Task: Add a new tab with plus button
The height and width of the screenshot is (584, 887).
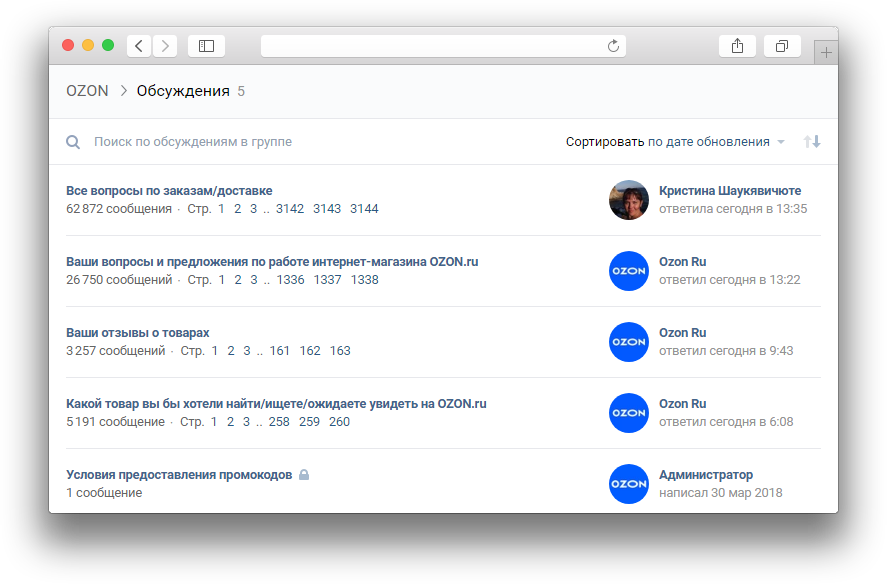Action: click(826, 53)
